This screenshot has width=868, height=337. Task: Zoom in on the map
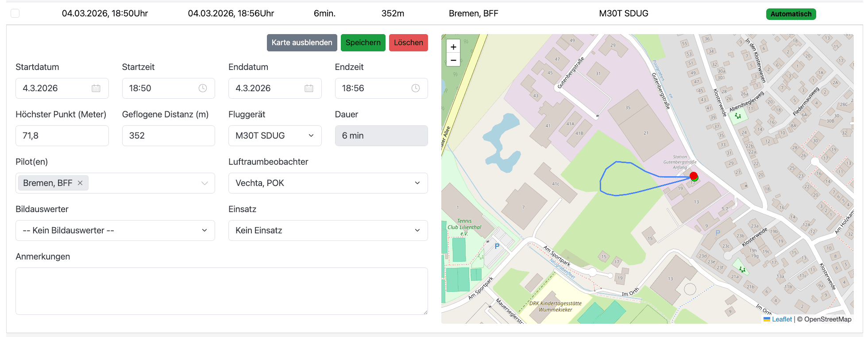(x=453, y=47)
